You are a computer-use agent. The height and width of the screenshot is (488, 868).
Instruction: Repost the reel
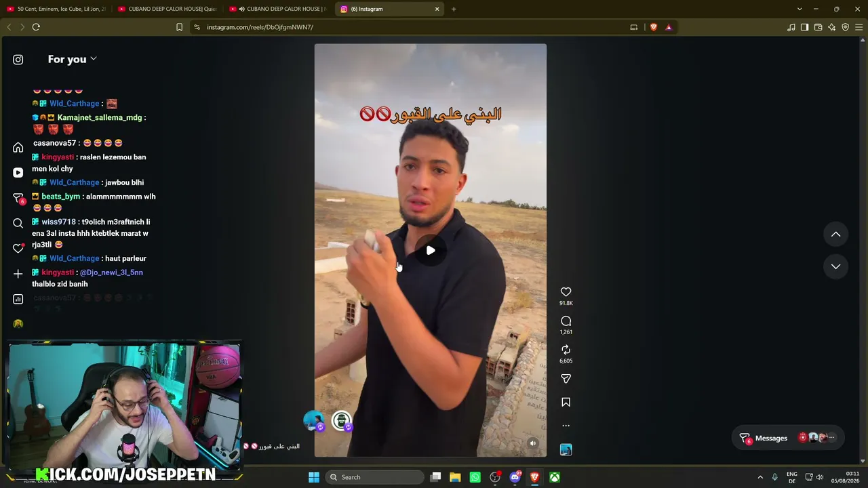click(566, 350)
